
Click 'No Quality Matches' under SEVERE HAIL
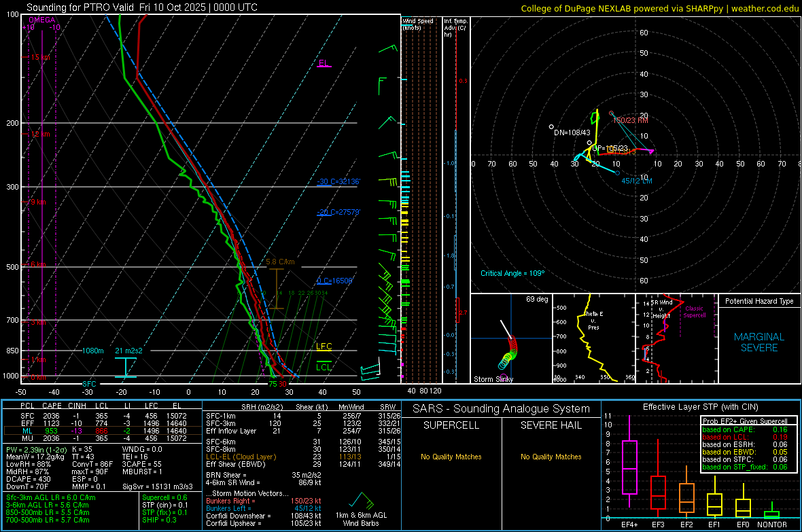click(x=551, y=457)
